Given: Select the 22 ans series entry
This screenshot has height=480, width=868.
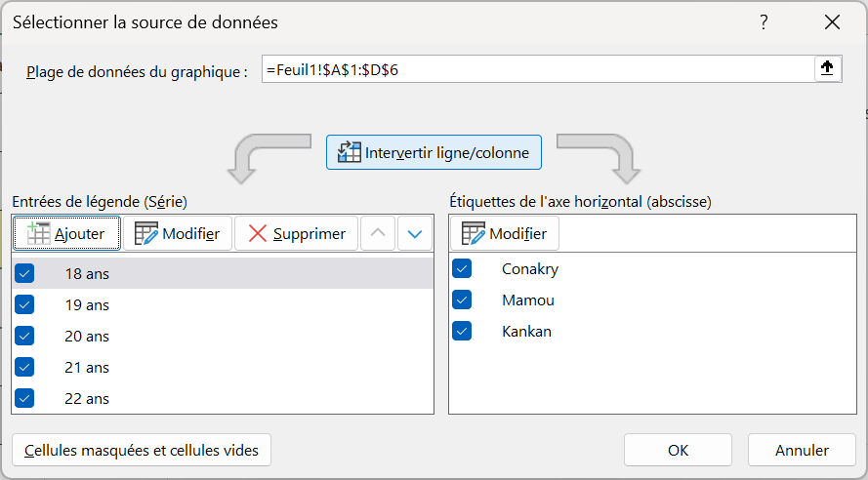Looking at the screenshot, I should 88,399.
